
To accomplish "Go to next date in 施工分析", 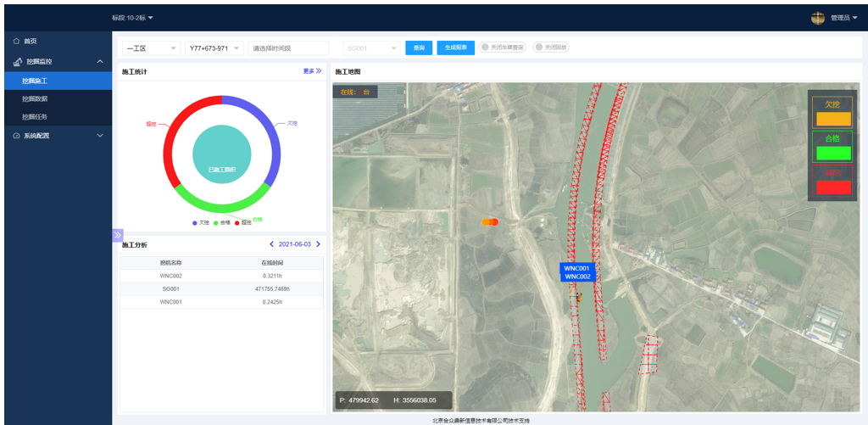I will 319,244.
